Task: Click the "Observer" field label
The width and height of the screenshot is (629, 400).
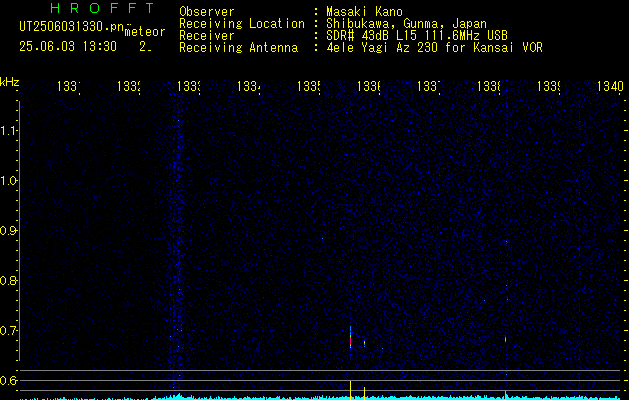Action: pos(207,12)
